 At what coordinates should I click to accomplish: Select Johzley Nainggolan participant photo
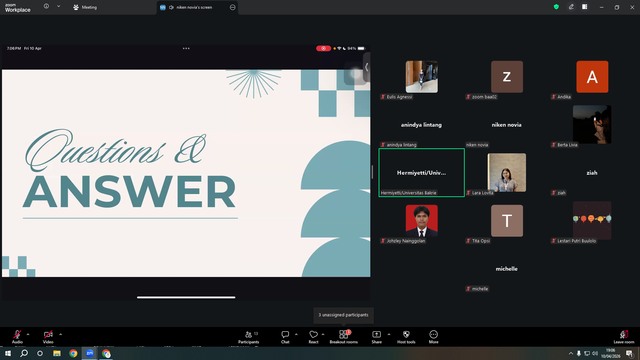point(422,221)
